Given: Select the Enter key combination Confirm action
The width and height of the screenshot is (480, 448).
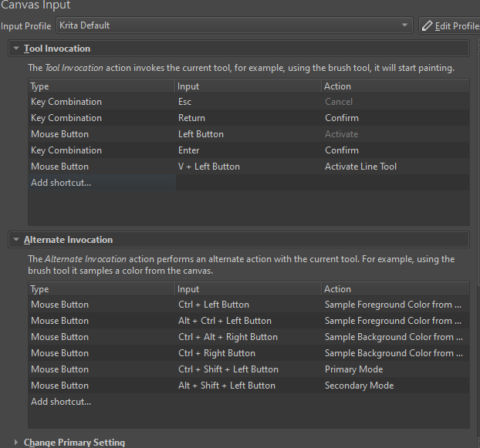Looking at the screenshot, I should [x=341, y=150].
